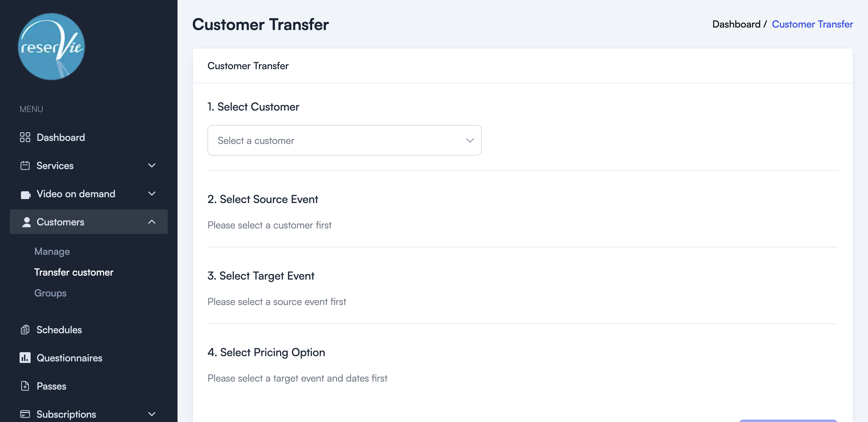Click the Transfer customer link
Image resolution: width=868 pixels, height=422 pixels.
pyautogui.click(x=74, y=272)
